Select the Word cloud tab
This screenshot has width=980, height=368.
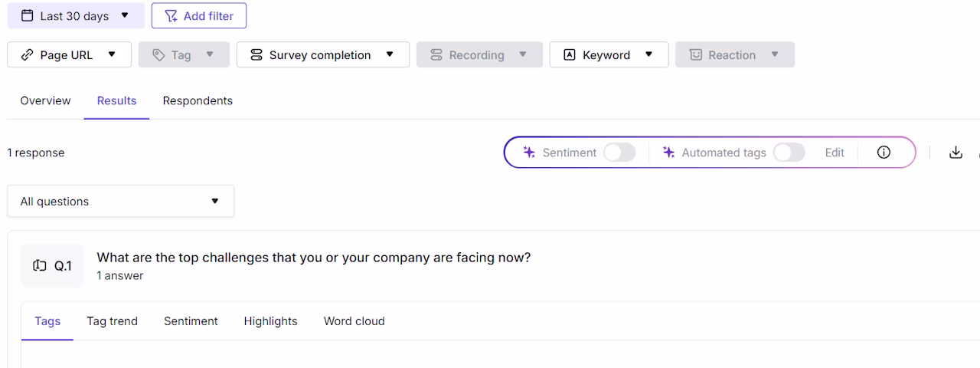pyautogui.click(x=354, y=321)
